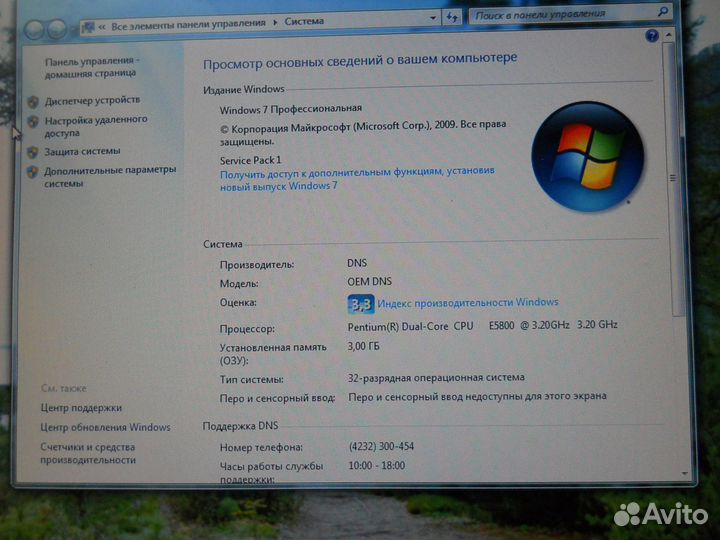Image resolution: width=720 pixels, height=540 pixels.
Task: Click the 3,00 ГБ memory value
Action: click(x=363, y=346)
